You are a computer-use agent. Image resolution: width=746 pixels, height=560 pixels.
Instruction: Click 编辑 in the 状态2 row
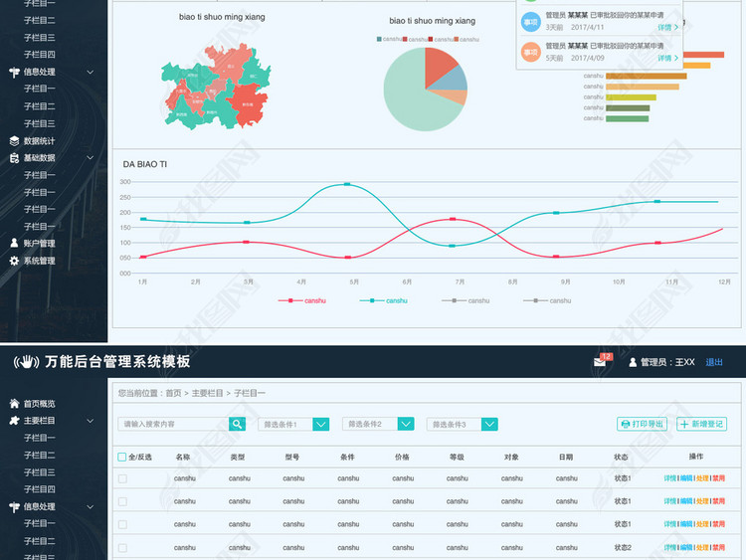(686, 548)
